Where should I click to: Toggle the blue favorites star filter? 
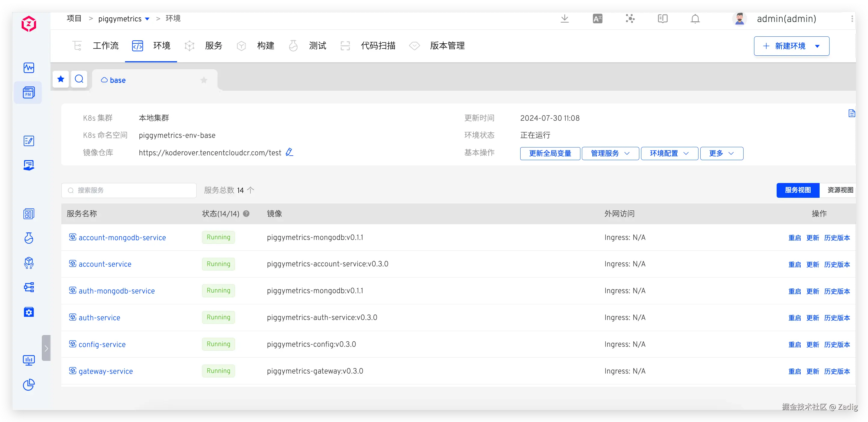point(61,79)
